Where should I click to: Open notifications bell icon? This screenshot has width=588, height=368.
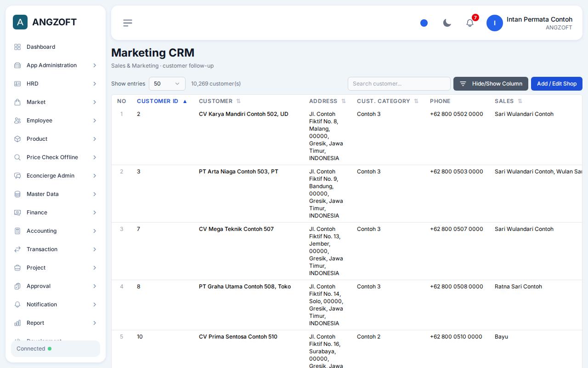[470, 23]
